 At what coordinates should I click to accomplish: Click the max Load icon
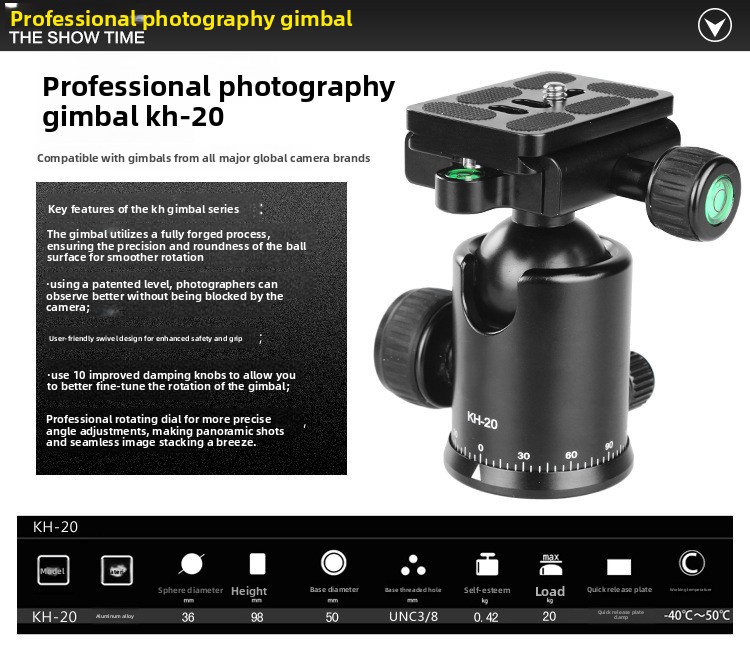551,564
